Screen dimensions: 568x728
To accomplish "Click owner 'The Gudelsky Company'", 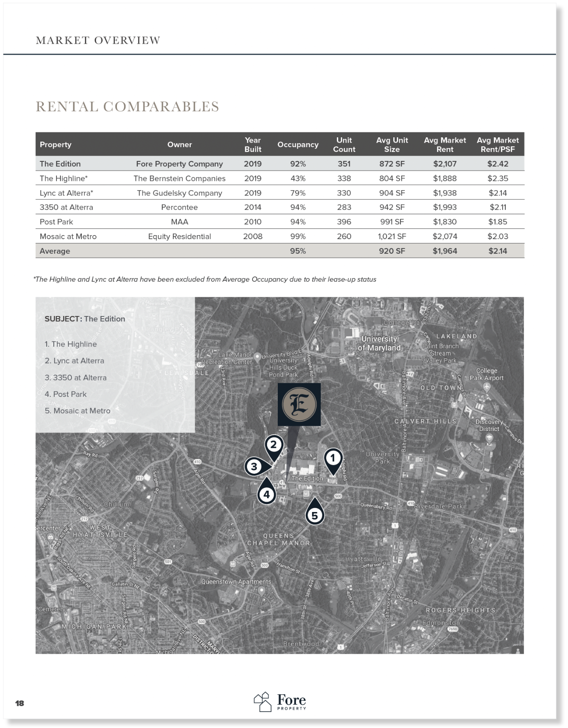I will tap(180, 193).
